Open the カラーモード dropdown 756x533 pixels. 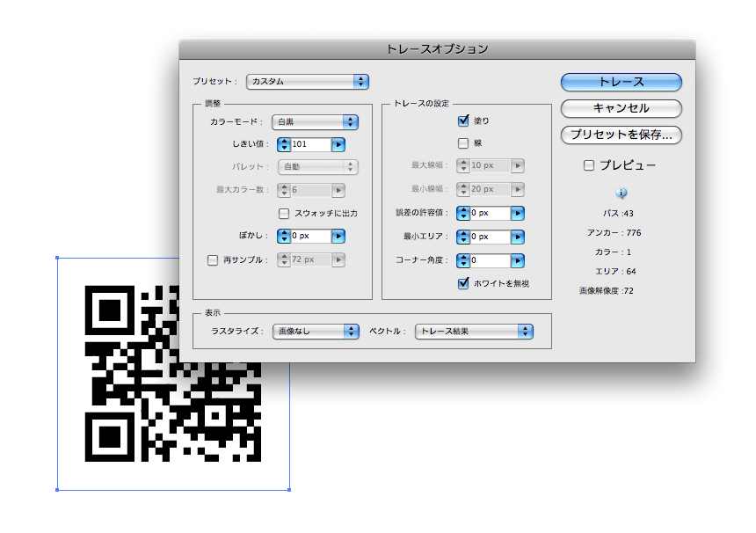(316, 121)
